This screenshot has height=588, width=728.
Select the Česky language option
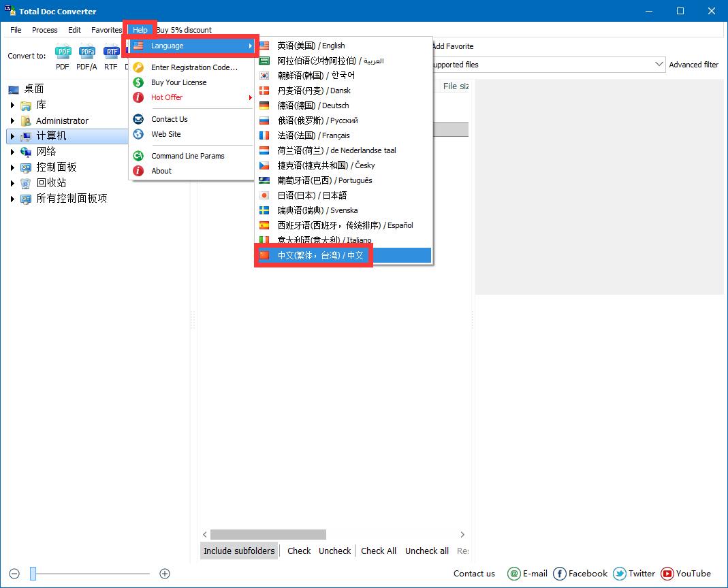tap(344, 165)
